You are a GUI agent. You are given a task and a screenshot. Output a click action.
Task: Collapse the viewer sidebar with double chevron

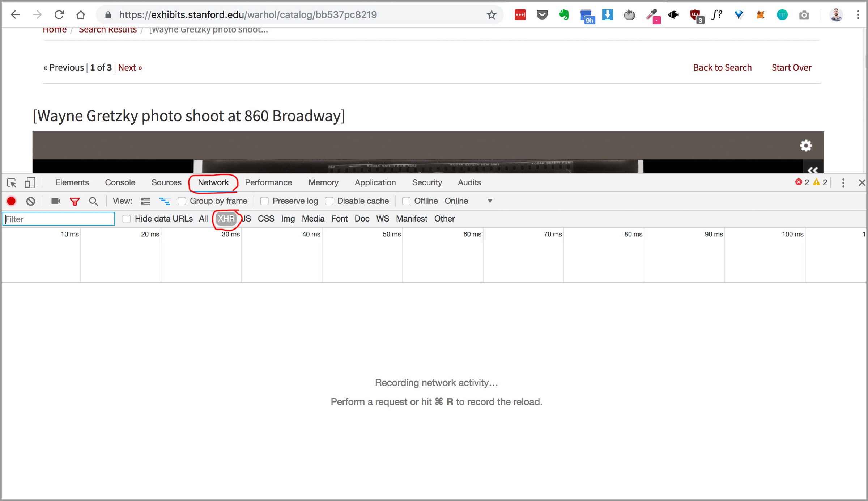click(x=812, y=169)
